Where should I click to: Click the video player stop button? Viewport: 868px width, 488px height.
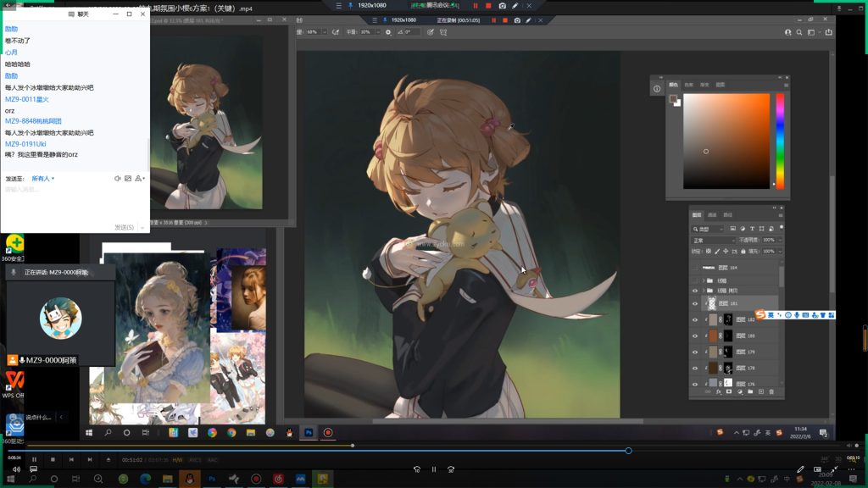pyautogui.click(x=53, y=460)
